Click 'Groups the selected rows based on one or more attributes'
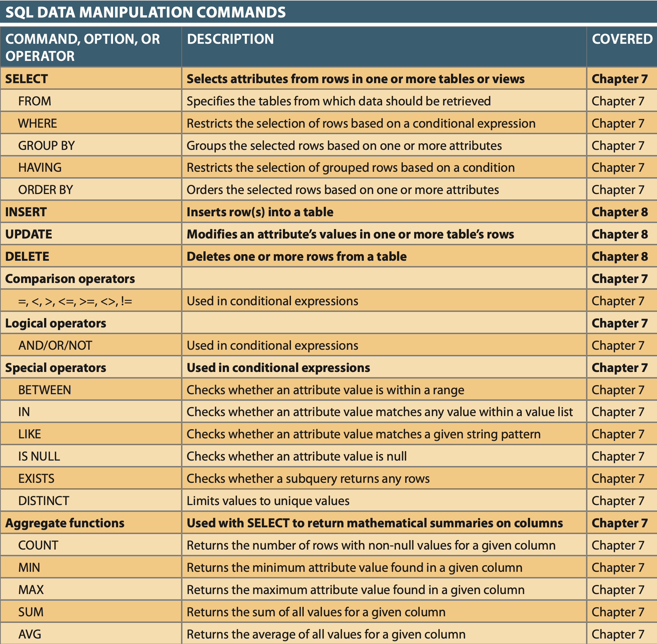 coord(344,146)
